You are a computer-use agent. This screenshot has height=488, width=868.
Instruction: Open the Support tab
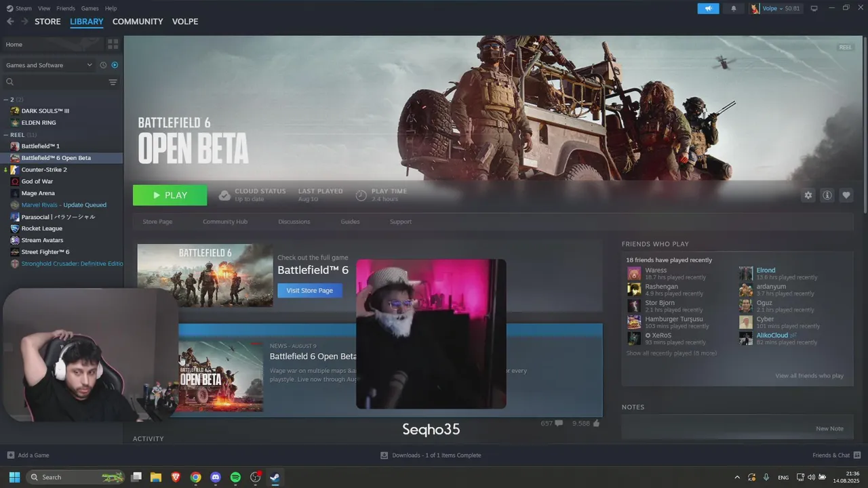point(400,222)
